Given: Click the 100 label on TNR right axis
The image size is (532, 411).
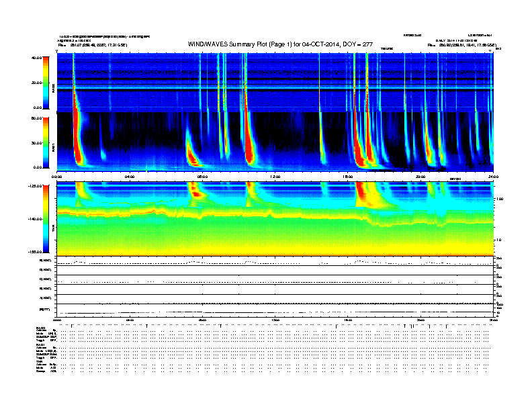Looking at the screenshot, I should click(x=499, y=199).
